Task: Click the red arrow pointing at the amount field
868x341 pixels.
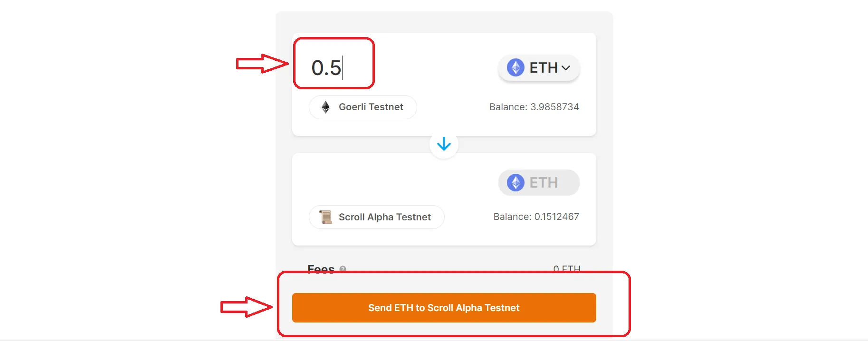Action: click(x=262, y=64)
